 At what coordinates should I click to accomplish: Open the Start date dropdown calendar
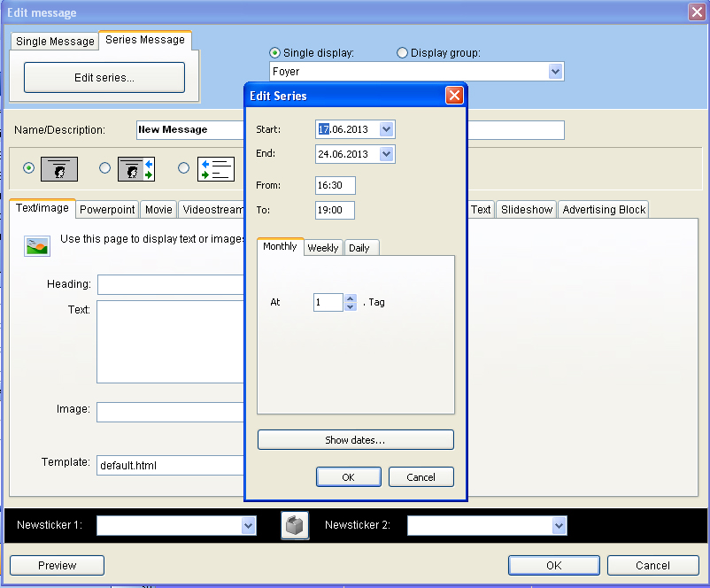coord(386,129)
